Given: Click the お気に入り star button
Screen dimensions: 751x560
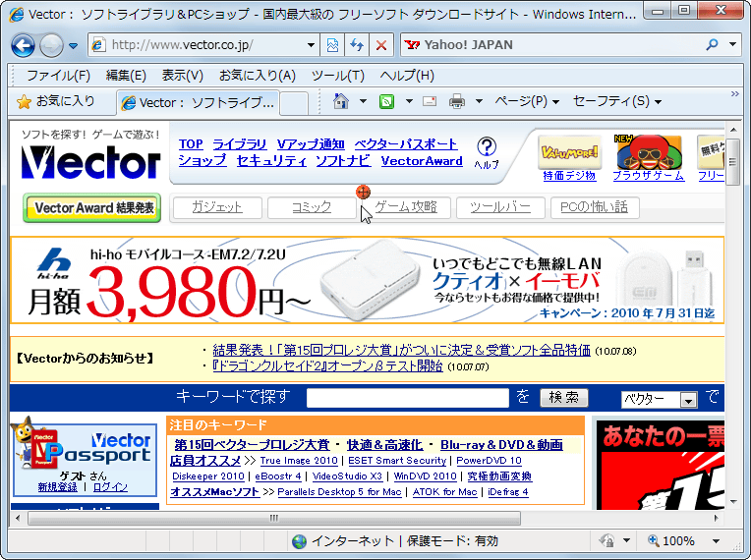Looking at the screenshot, I should click(56, 101).
